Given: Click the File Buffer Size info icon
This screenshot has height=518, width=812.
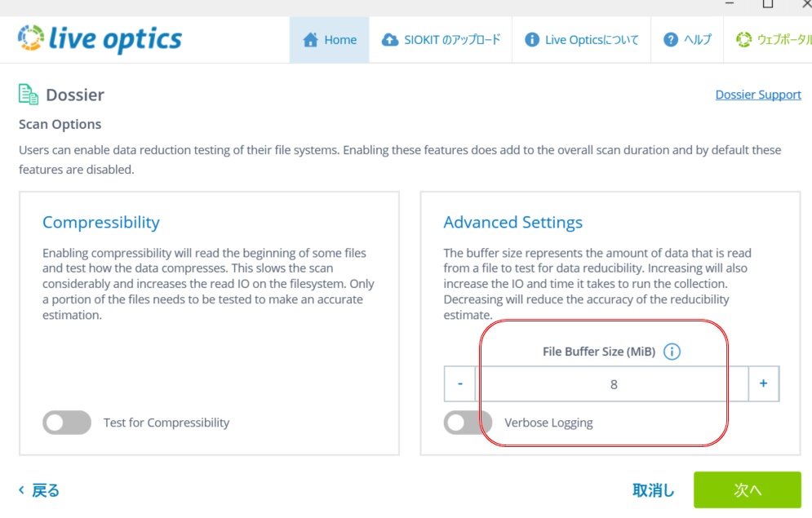Looking at the screenshot, I should (x=672, y=352).
